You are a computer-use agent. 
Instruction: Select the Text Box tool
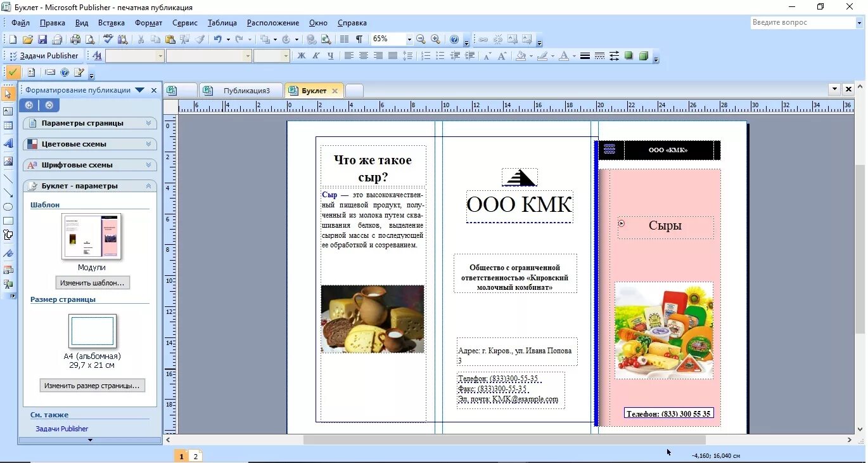click(x=8, y=111)
